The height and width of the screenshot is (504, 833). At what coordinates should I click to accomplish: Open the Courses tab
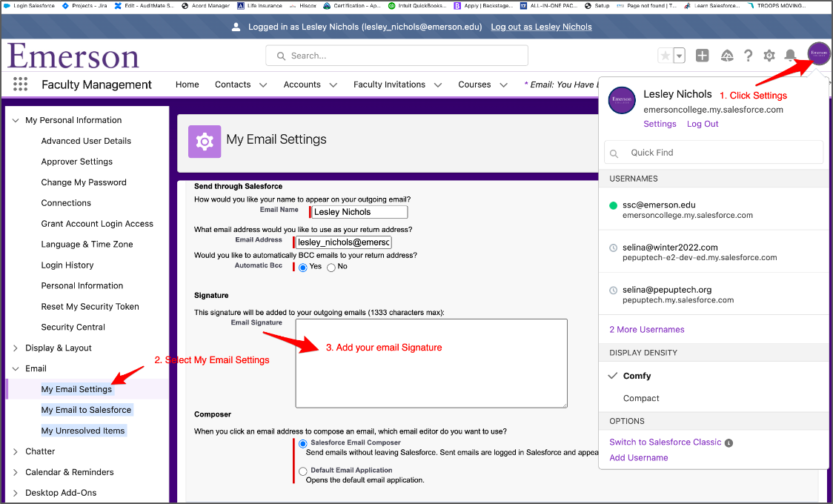pyautogui.click(x=474, y=84)
